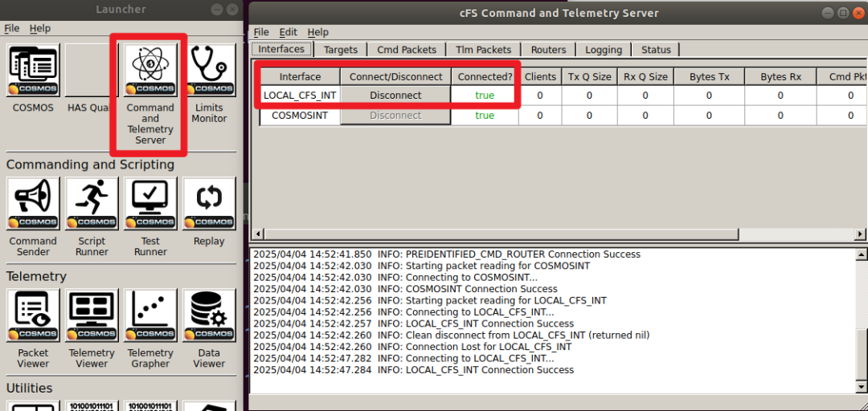Click the Tx Q Size column header
This screenshot has width=868, height=411.
point(590,77)
